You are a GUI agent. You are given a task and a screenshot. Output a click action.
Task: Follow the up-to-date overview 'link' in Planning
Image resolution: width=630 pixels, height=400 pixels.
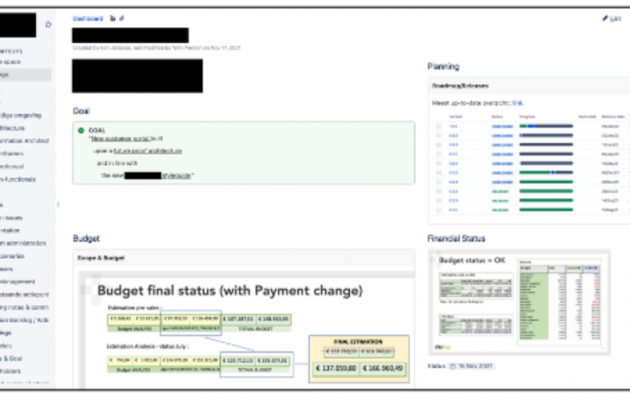[x=518, y=103]
